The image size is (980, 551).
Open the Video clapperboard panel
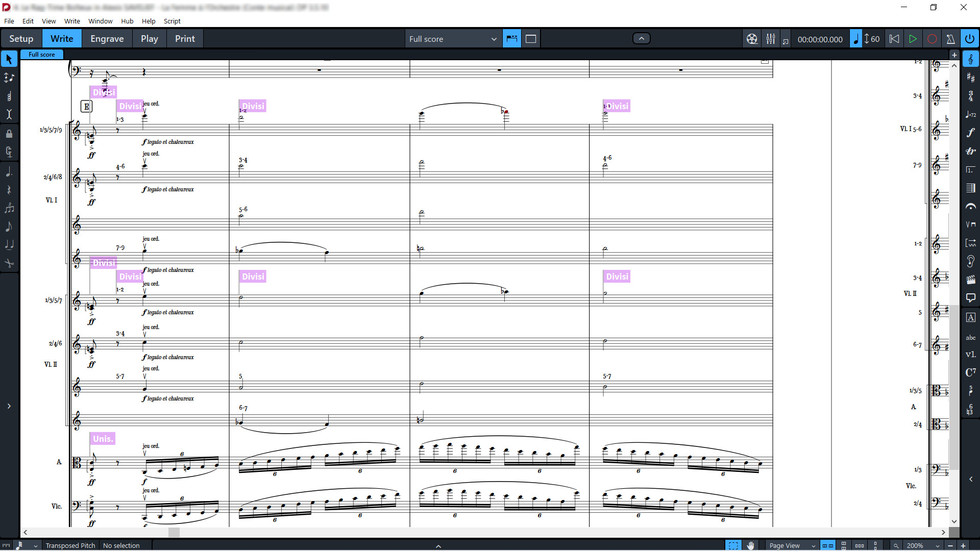tap(970, 280)
